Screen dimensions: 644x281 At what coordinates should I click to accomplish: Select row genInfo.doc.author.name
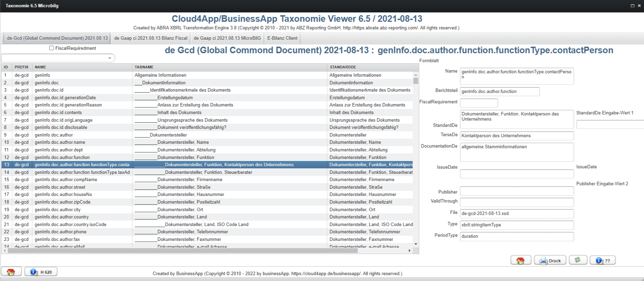coord(207,142)
